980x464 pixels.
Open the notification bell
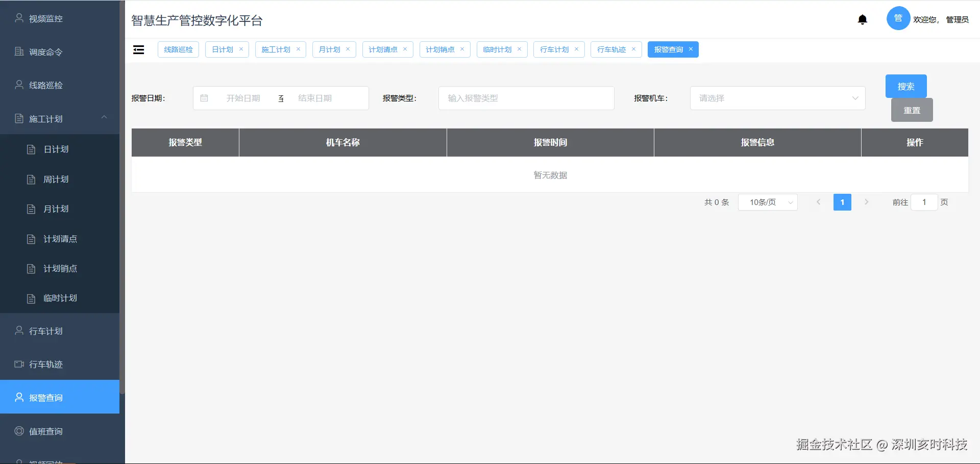[x=863, y=20]
